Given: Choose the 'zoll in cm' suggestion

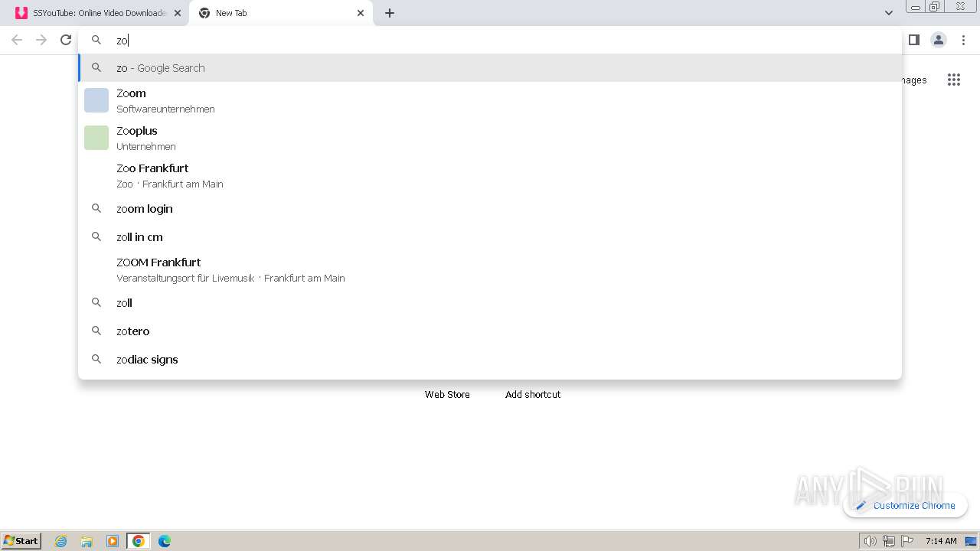Looking at the screenshot, I should click(490, 237).
